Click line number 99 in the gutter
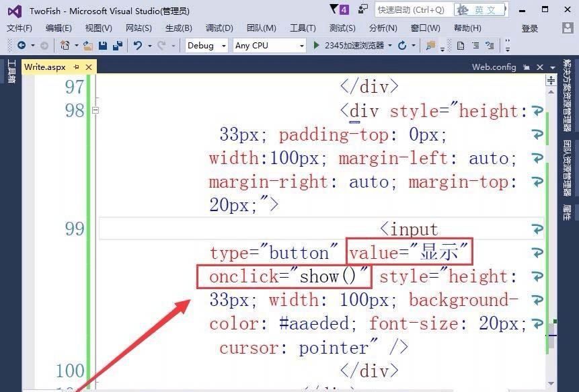This screenshot has height=392, width=579. 75,229
